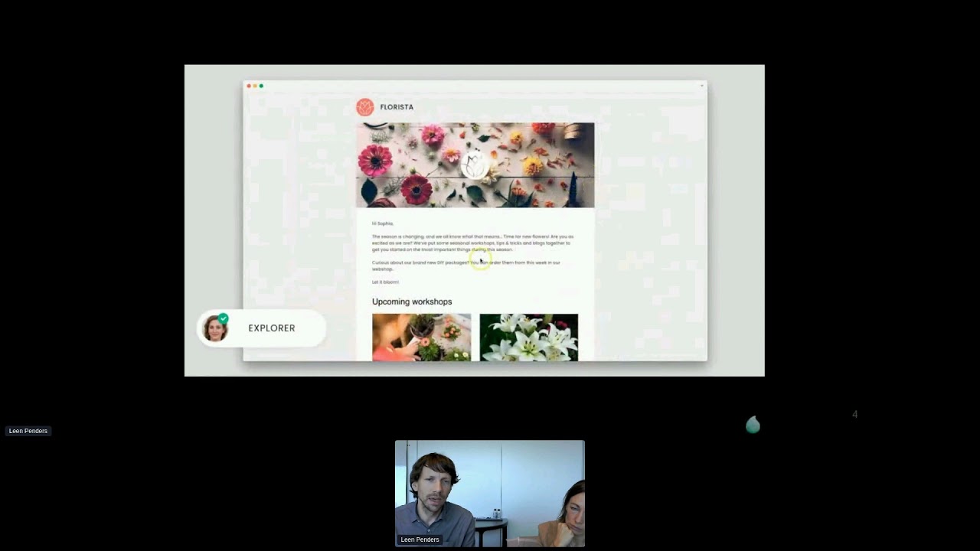Click the teal water drop icon

tap(753, 425)
